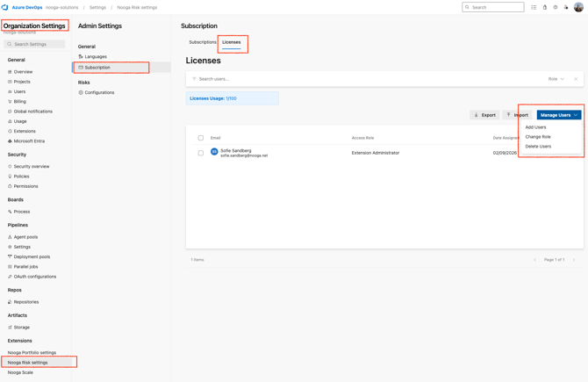Open OAuth configurations page
The image size is (588, 382).
(35, 277)
